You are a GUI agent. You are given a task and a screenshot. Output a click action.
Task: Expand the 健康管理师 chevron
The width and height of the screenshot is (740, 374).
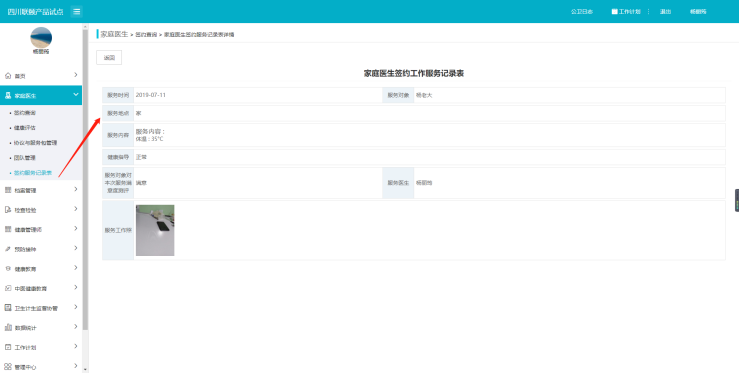click(x=76, y=229)
